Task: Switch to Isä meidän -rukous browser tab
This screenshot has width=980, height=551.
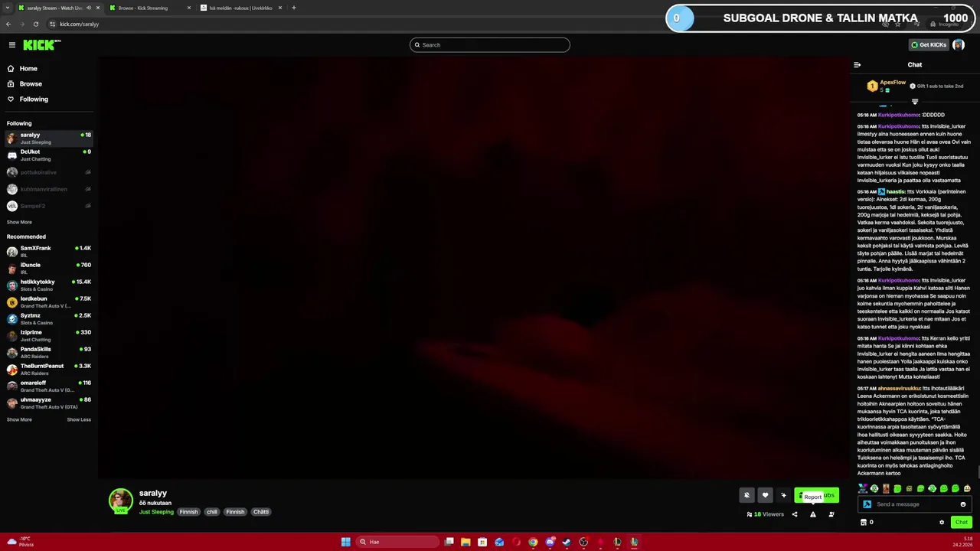Action: [x=240, y=8]
